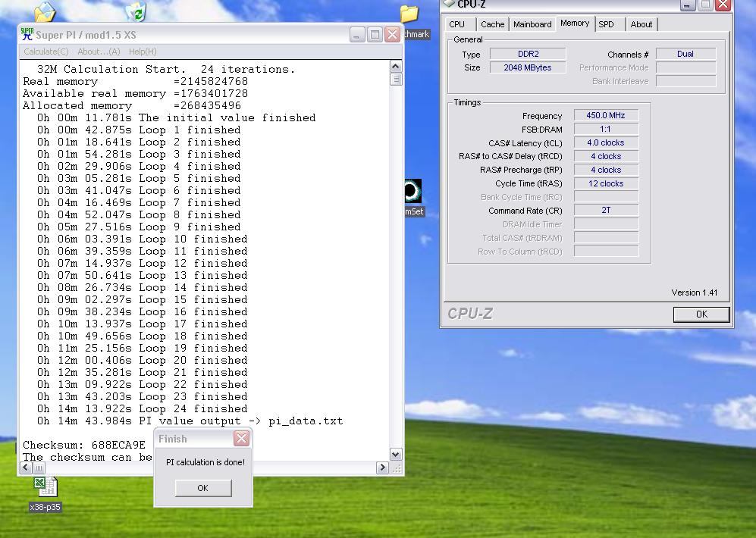Click the horizontal scrollbar thumb in Super PI
Screen dimensions: 756x538
point(39,468)
